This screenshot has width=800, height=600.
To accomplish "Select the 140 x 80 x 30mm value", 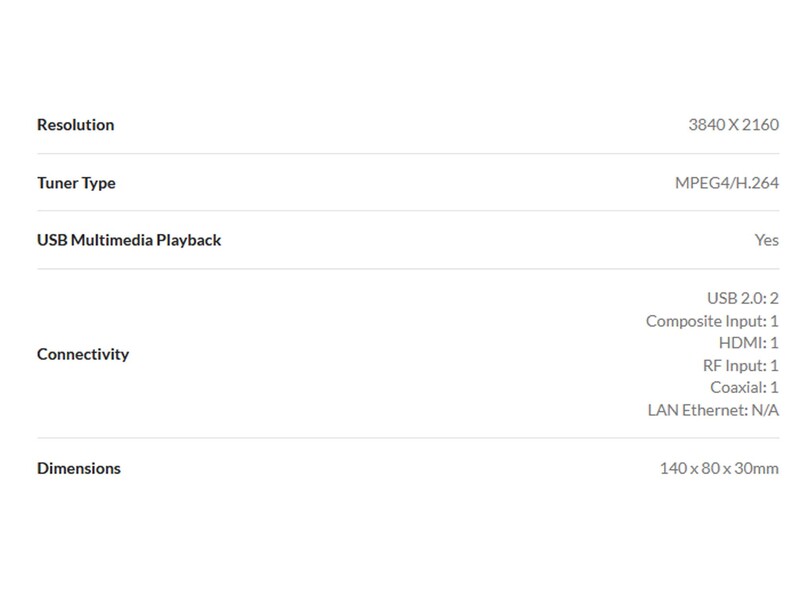I will tap(719, 468).
